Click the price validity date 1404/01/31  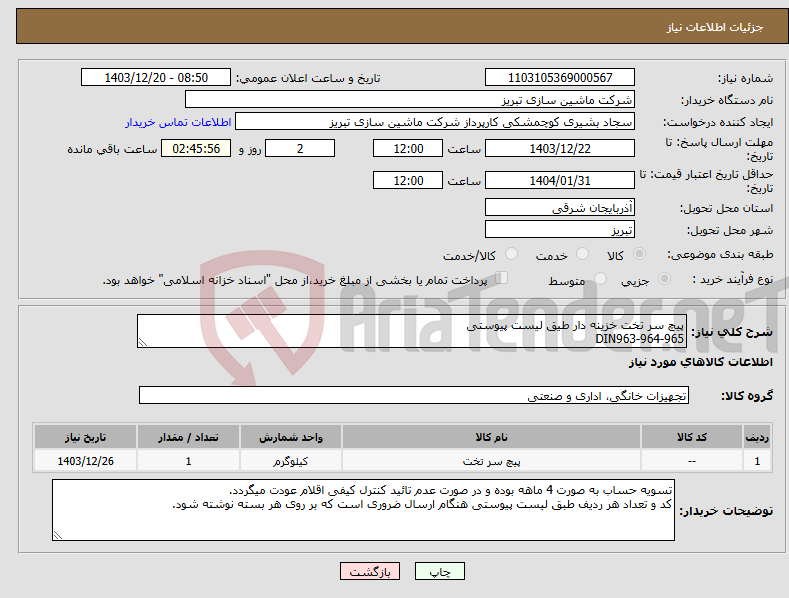(x=560, y=180)
